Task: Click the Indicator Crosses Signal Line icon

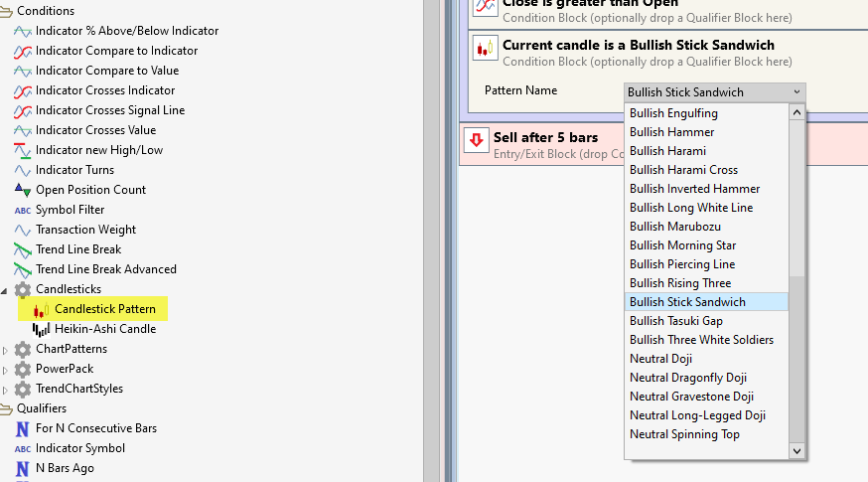Action: click(22, 110)
